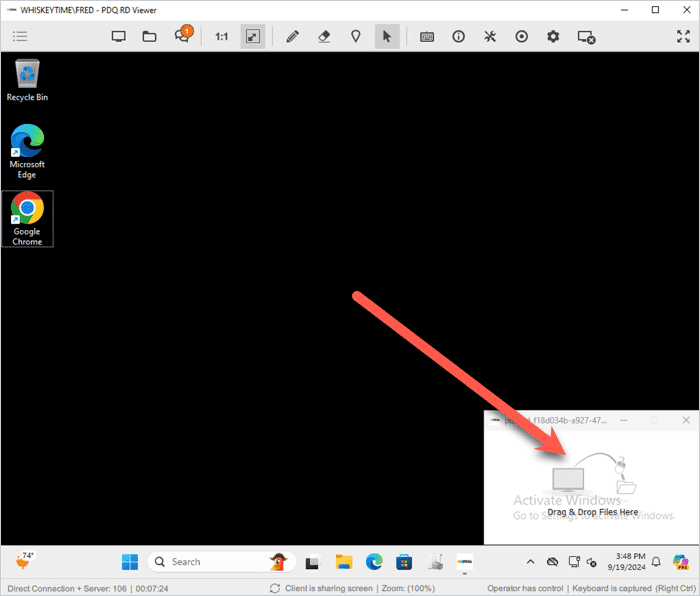This screenshot has height=596, width=700.
Task: Open the notification bell icon
Action: click(x=656, y=562)
